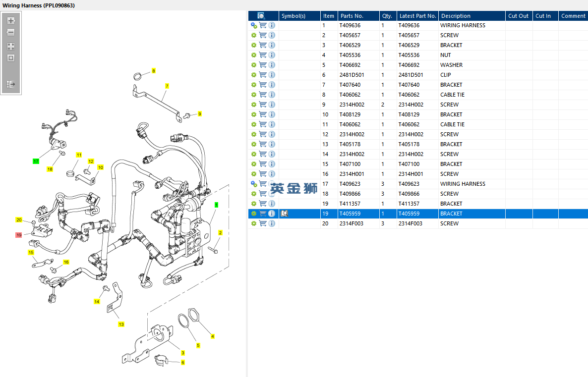
Task: Zoom out of the wiring harness diagram
Action: [x=11, y=33]
